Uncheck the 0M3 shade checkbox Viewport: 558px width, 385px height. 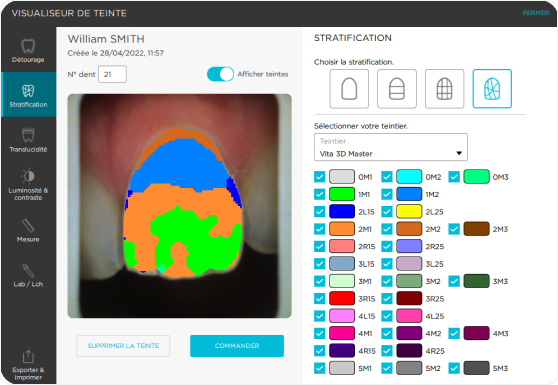coord(454,177)
